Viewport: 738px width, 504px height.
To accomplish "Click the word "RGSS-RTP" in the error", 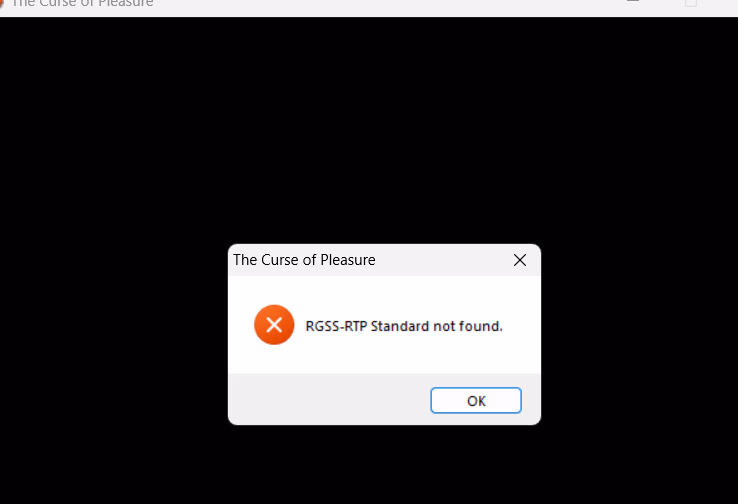I will [336, 326].
